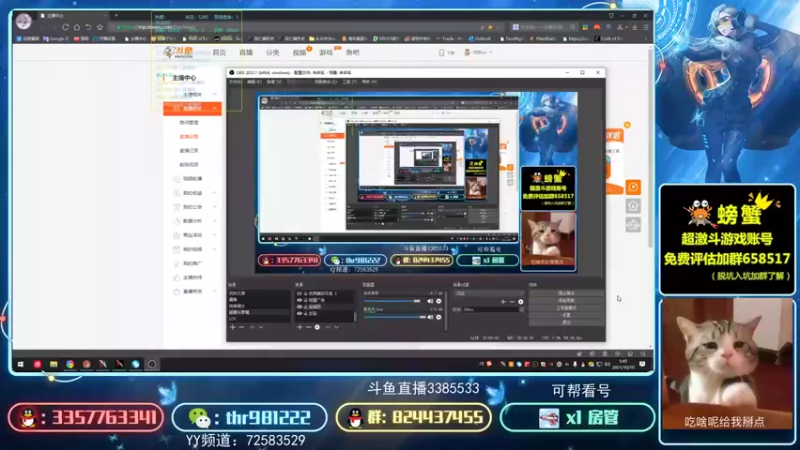
Task: Open scene transition type dropdown in OBS
Action: 489,294
